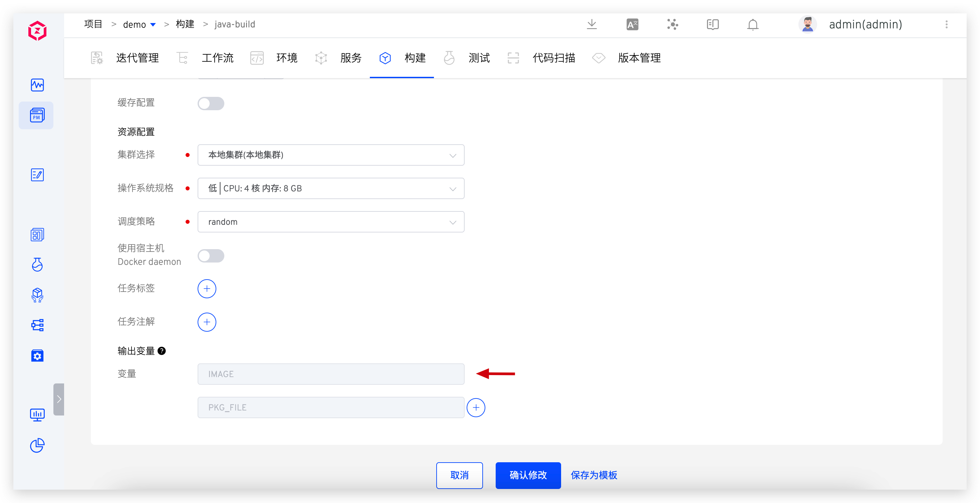Open the edit notes sidebar icon
The height and width of the screenshot is (503, 980).
click(37, 175)
